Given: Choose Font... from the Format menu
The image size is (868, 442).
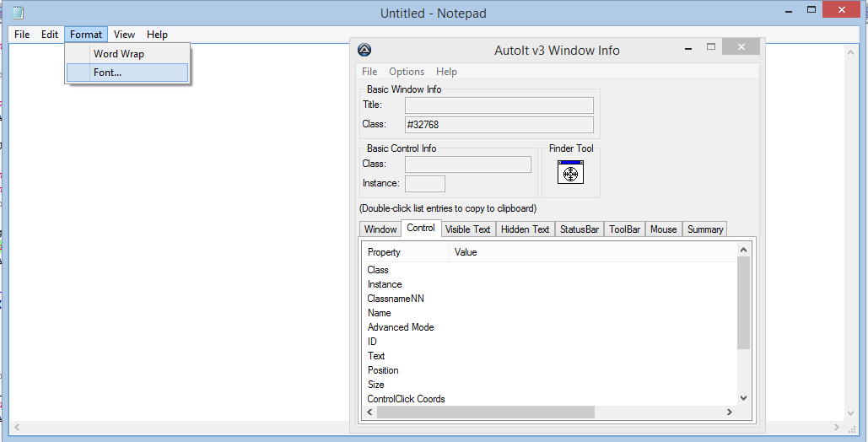Looking at the screenshot, I should coord(127,73).
